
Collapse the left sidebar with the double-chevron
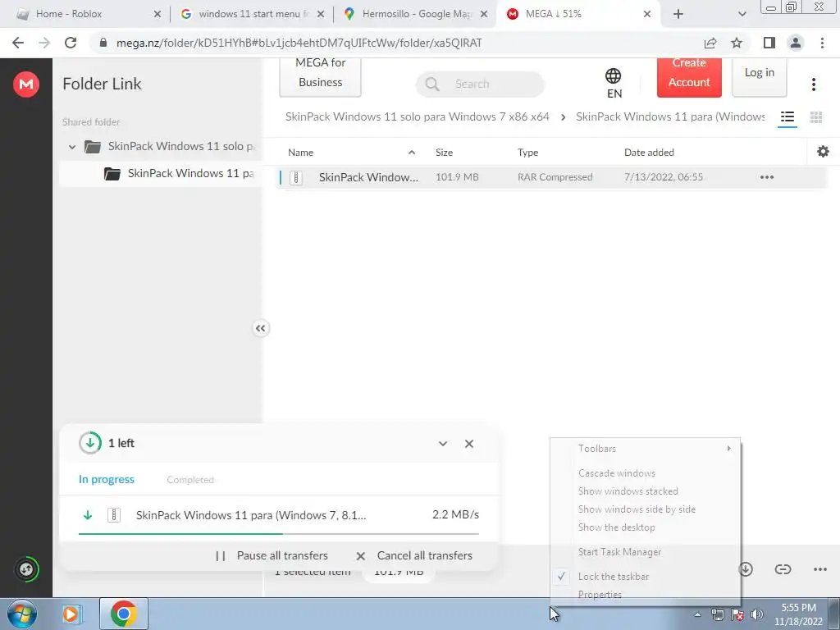click(260, 328)
